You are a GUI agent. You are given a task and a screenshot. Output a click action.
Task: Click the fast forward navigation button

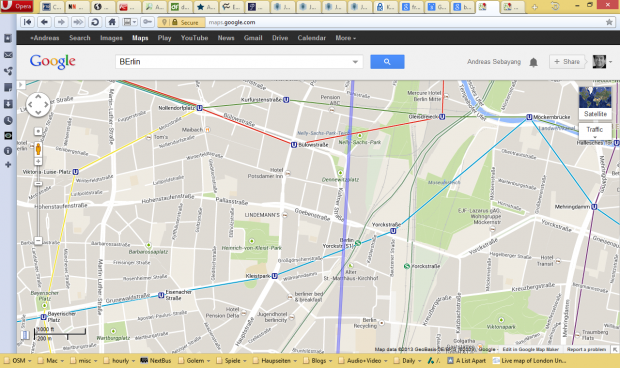(78, 22)
